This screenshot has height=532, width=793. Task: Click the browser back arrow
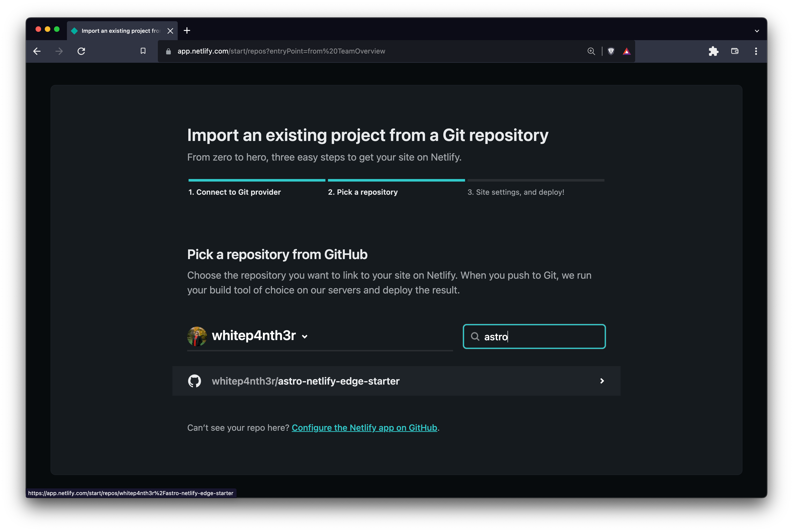point(37,51)
